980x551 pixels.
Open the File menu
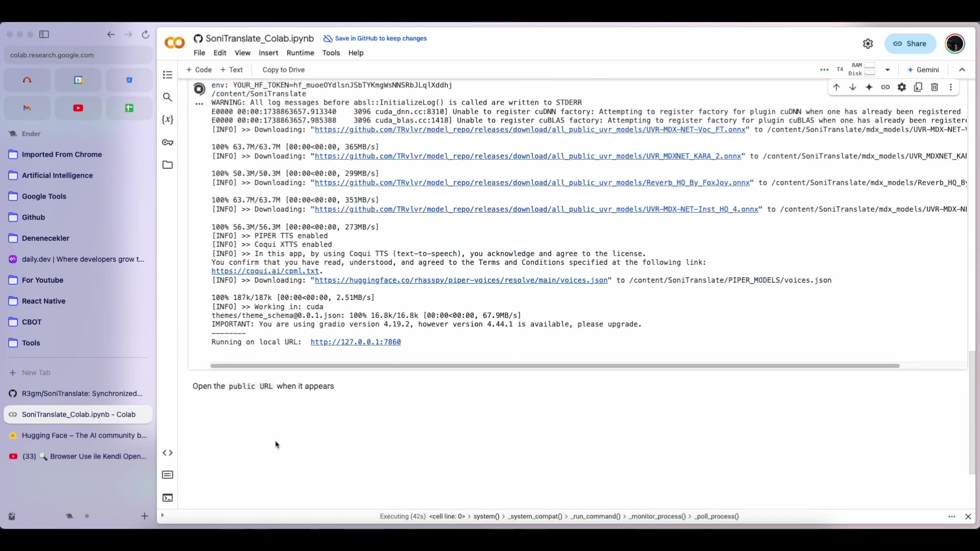tap(199, 53)
